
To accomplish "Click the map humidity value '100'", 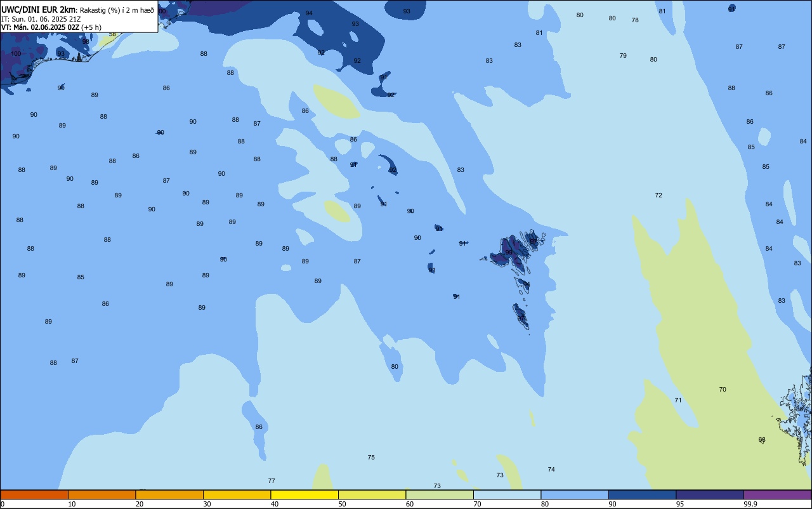I will coord(16,54).
